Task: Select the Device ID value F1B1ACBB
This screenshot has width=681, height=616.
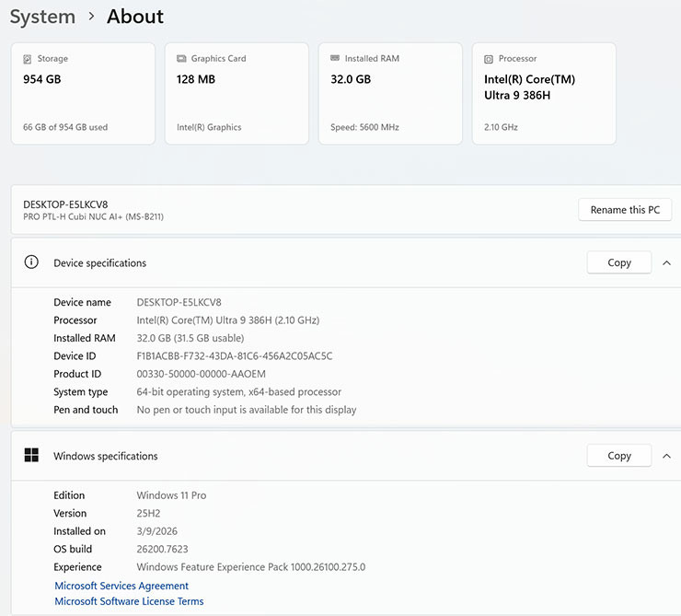Action: pyautogui.click(x=235, y=355)
